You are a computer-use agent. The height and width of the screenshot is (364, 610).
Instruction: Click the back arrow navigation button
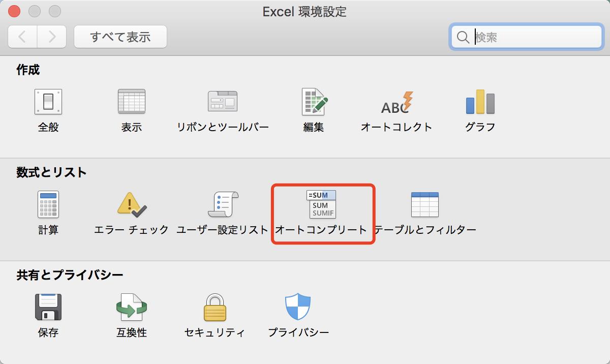point(22,37)
